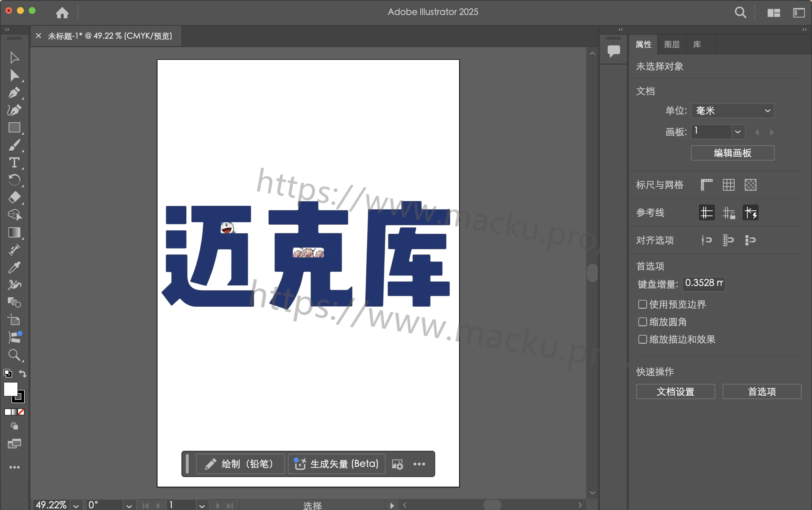
Task: Open more options dots in contextual bar
Action: 419,464
